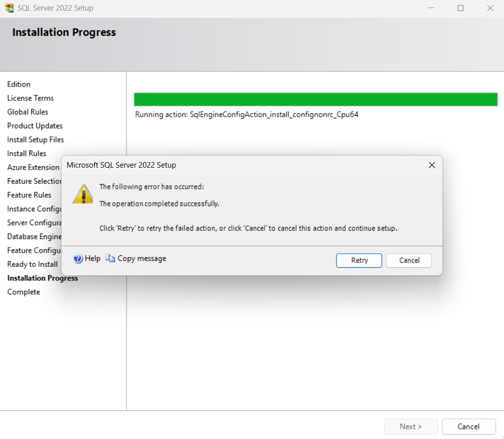Screen dimensions: 504x439
Task: Close the error dialog with its X
Action: click(x=431, y=165)
